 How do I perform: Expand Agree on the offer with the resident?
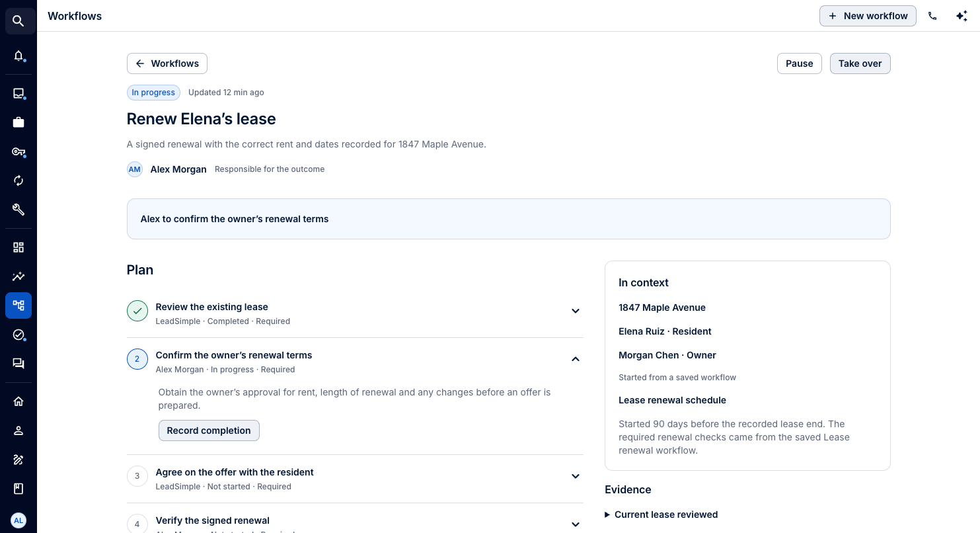coord(576,476)
